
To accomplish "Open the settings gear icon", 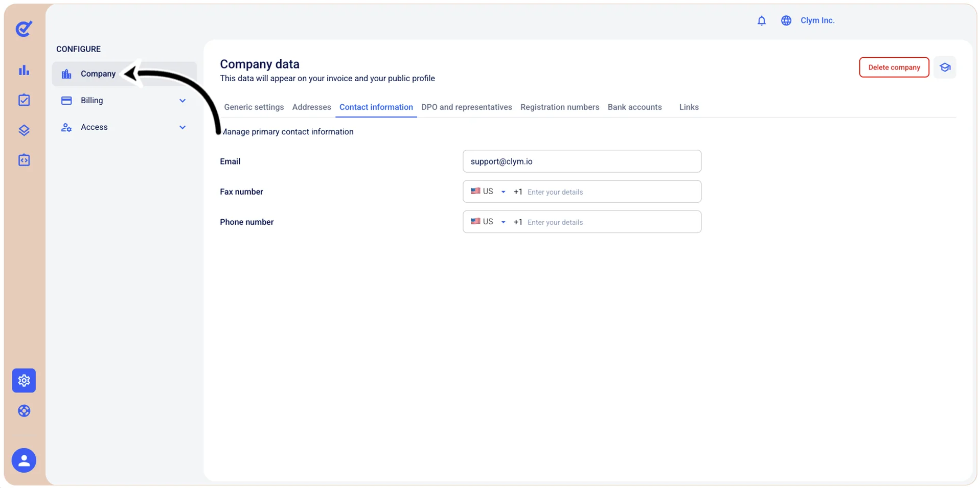I will [24, 381].
